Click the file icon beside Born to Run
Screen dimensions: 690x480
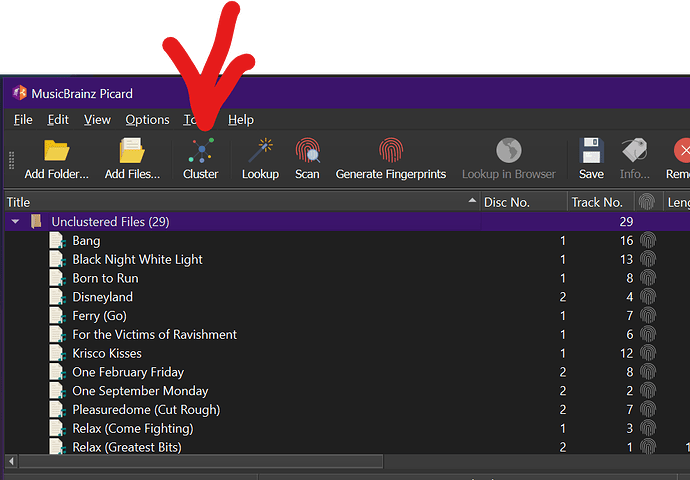[57, 278]
